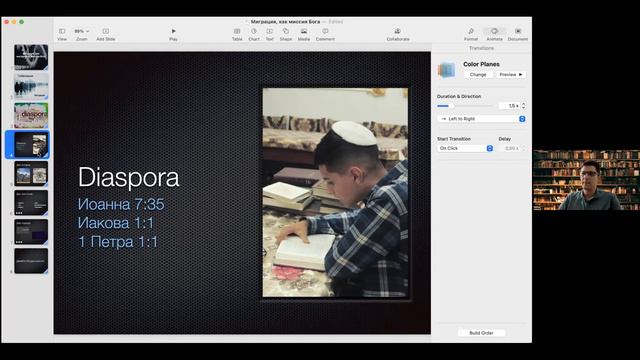640x360 pixels.
Task: Click the duration stepper arrows
Action: click(x=524, y=106)
